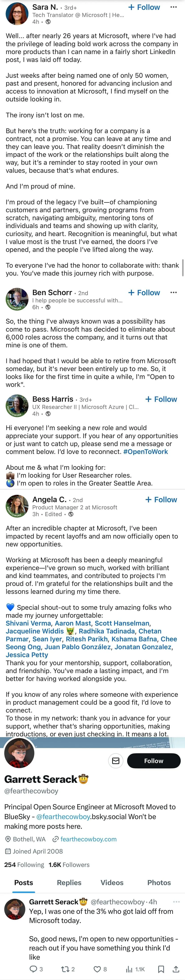185x980 pixels.
Task: Select the repost icon under the tweet
Action: coord(65,969)
